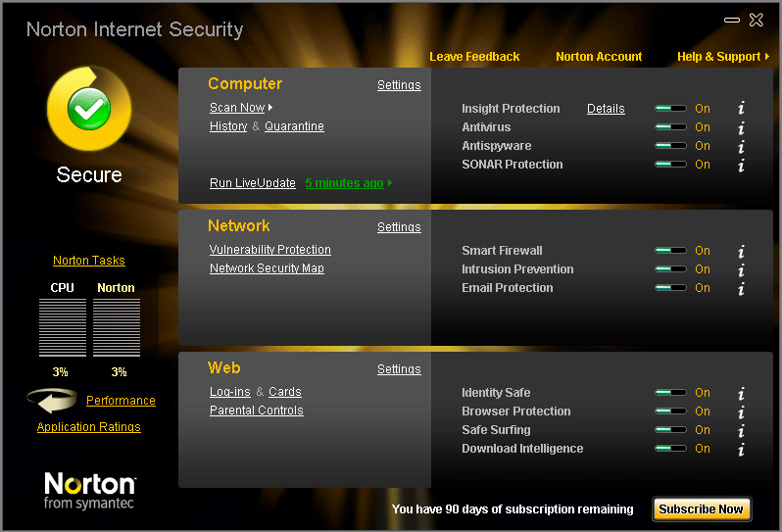Open Insight Protection Details
This screenshot has width=782, height=532.
tap(606, 109)
